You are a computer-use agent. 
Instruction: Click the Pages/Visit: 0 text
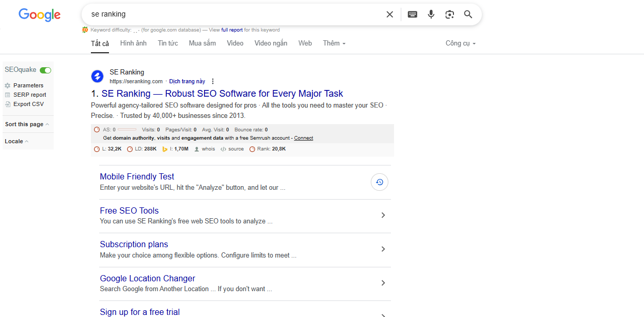coord(181,130)
